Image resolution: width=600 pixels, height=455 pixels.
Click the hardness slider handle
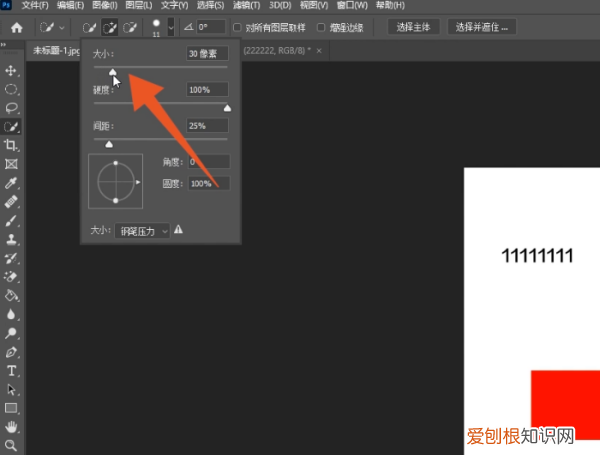227,108
